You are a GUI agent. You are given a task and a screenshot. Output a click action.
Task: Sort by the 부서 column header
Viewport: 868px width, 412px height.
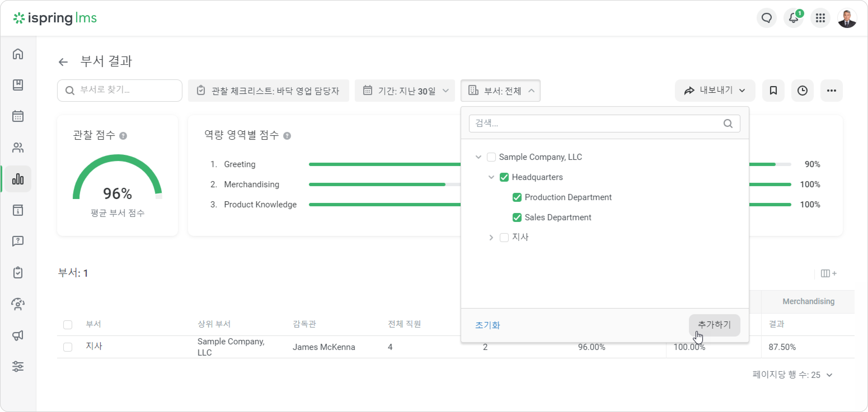(x=93, y=324)
